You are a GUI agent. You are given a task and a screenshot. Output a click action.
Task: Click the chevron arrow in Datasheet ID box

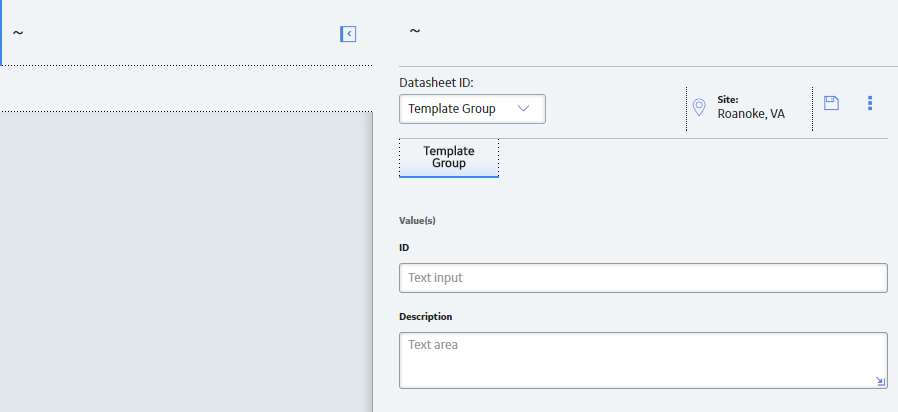coord(523,108)
